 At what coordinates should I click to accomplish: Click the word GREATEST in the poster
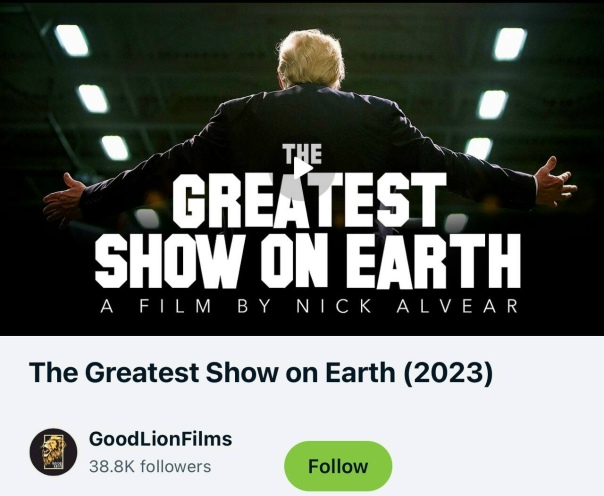(309, 200)
